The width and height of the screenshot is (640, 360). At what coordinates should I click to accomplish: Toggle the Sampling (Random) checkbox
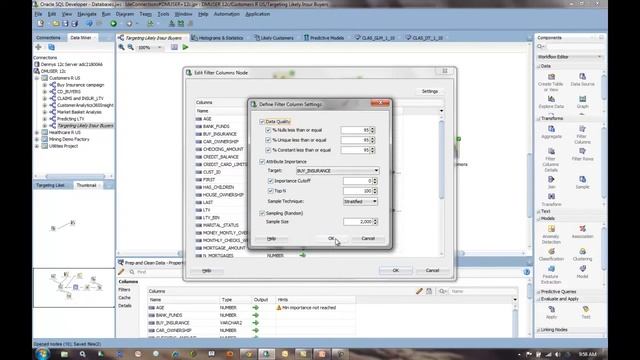[x=262, y=213]
